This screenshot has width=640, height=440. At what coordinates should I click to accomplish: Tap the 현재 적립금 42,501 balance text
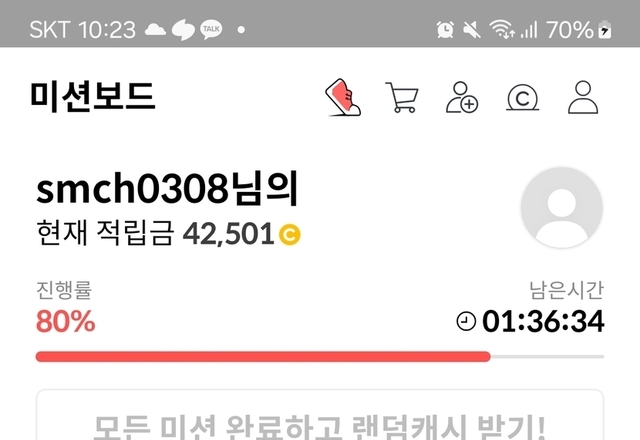[x=155, y=233]
